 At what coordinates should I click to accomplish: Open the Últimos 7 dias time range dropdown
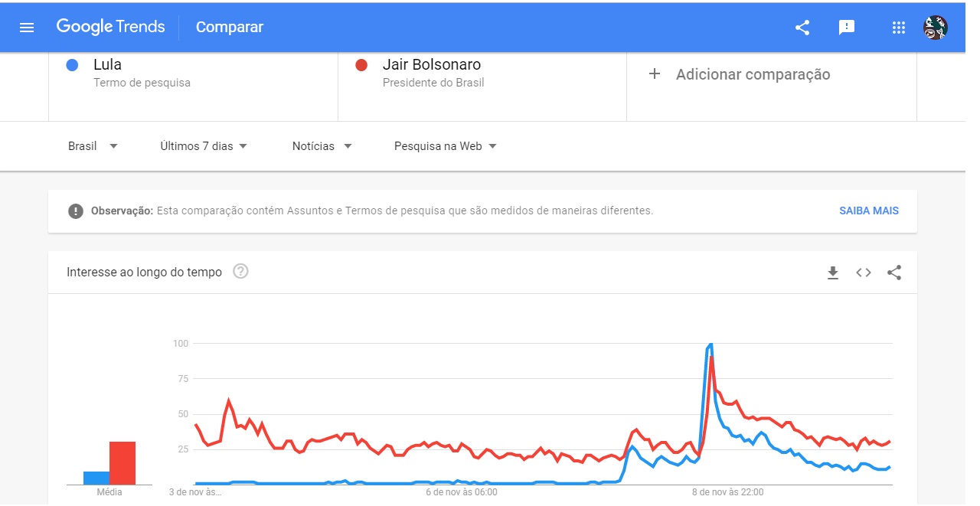[x=204, y=146]
